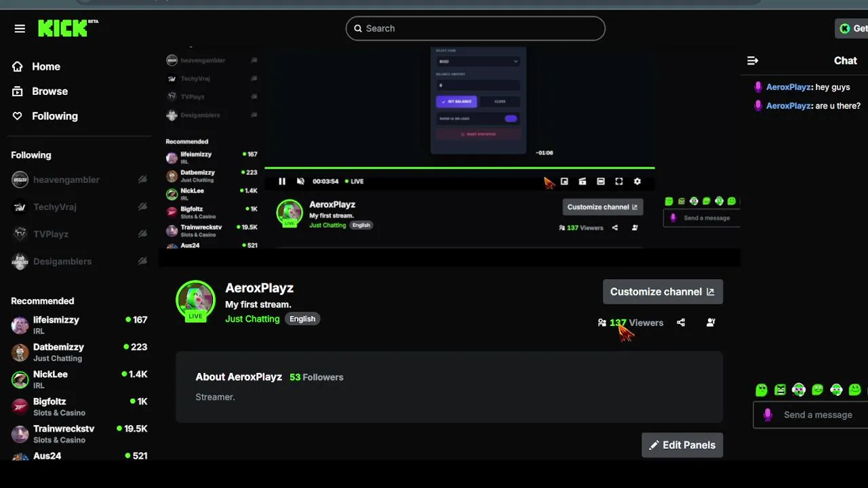Click the 53 Followers count
Image resolution: width=868 pixels, height=488 pixels.
[x=316, y=377]
